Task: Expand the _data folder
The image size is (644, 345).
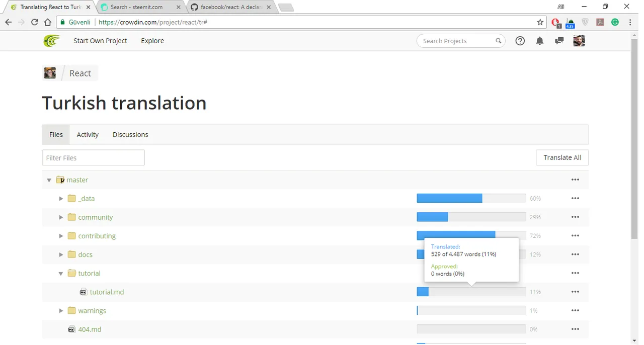Action: (61, 199)
